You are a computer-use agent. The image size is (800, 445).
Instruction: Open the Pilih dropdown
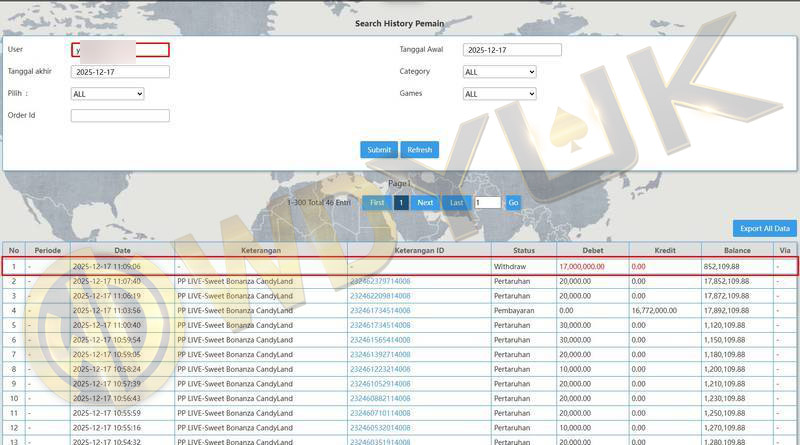coord(107,94)
